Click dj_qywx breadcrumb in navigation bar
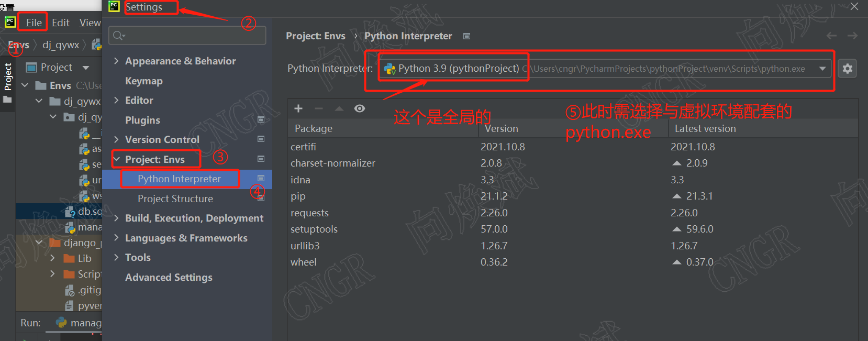Viewport: 868px width, 341px height. point(61,45)
